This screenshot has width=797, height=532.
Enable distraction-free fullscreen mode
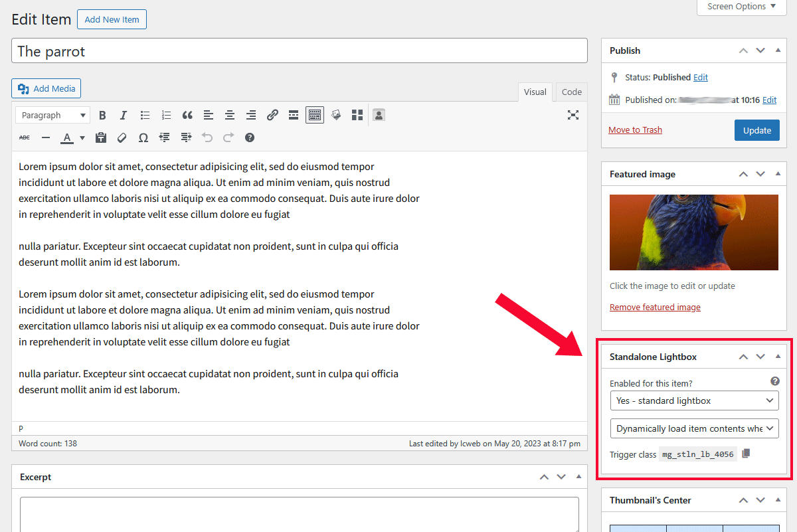click(573, 115)
